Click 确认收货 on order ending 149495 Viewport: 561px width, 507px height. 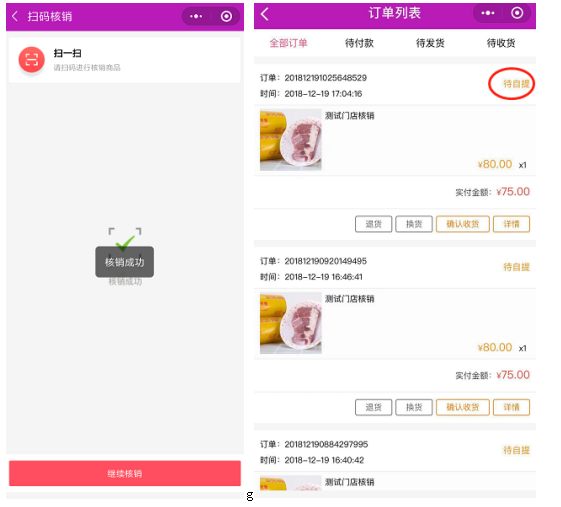(463, 407)
